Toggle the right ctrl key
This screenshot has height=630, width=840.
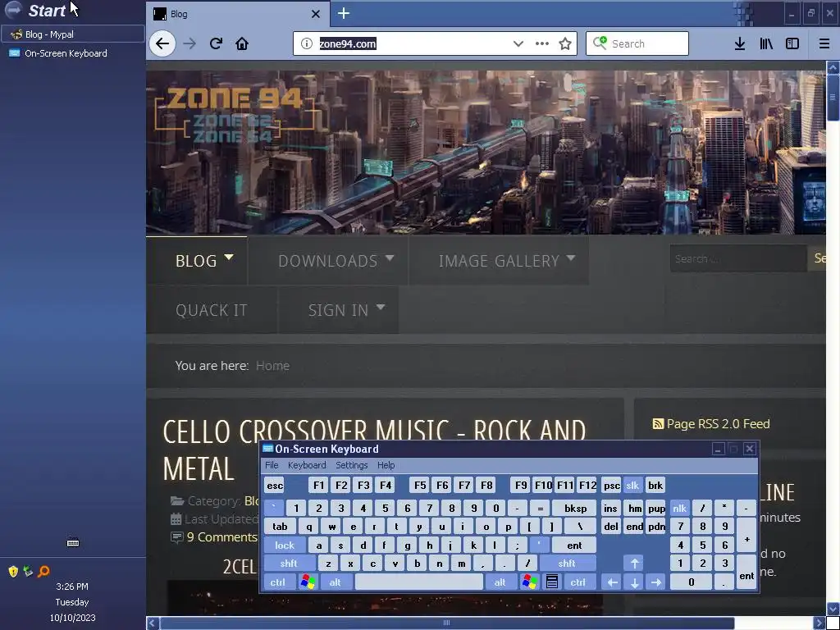point(578,582)
